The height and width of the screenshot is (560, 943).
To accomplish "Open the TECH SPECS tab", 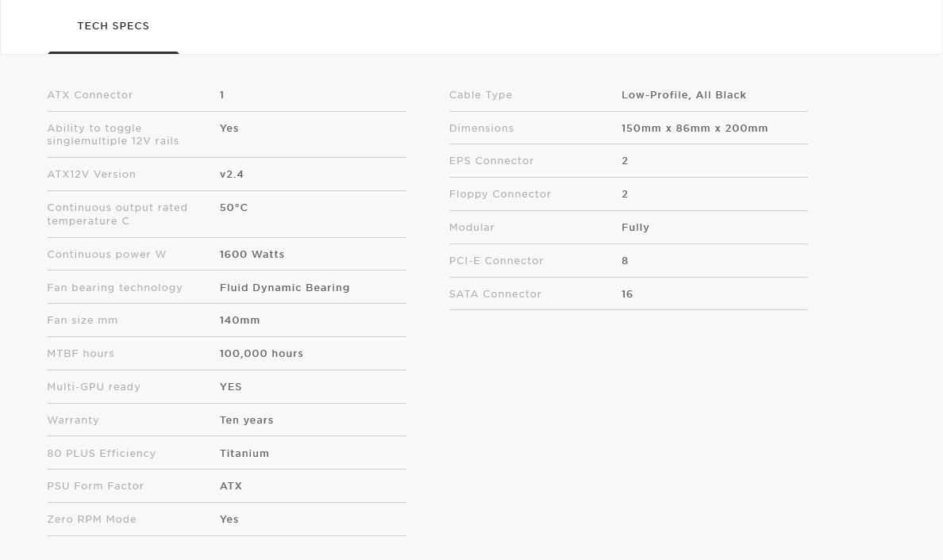I will point(113,26).
